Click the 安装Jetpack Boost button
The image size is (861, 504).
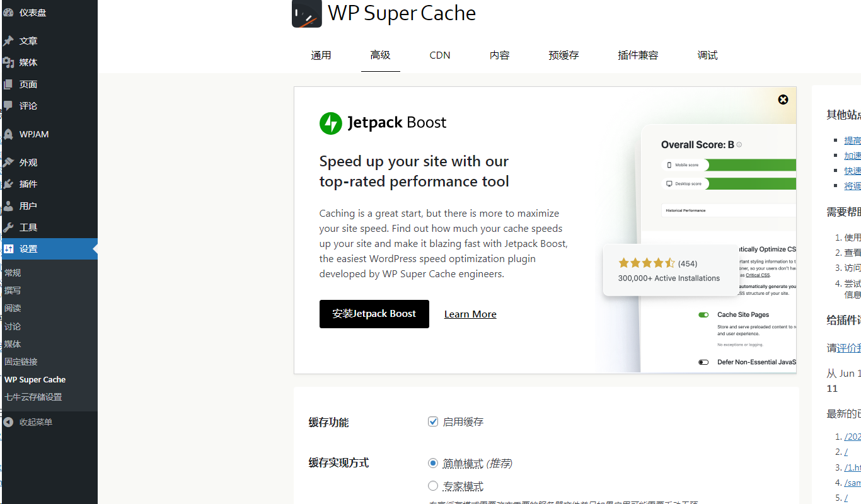click(374, 314)
